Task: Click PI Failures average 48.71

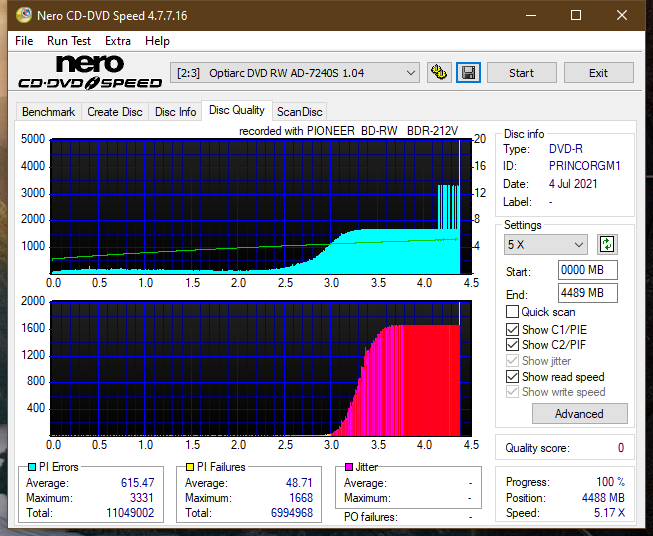Action: coord(299,483)
